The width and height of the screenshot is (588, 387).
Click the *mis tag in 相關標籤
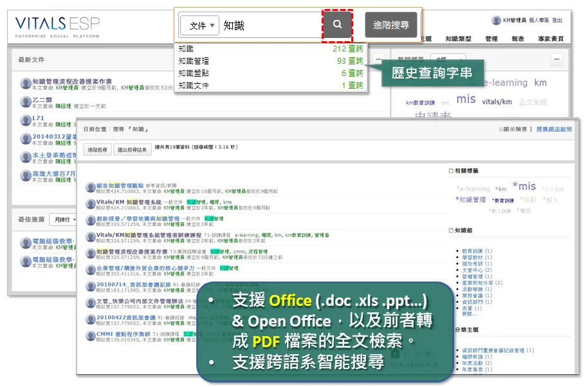pyautogui.click(x=524, y=186)
